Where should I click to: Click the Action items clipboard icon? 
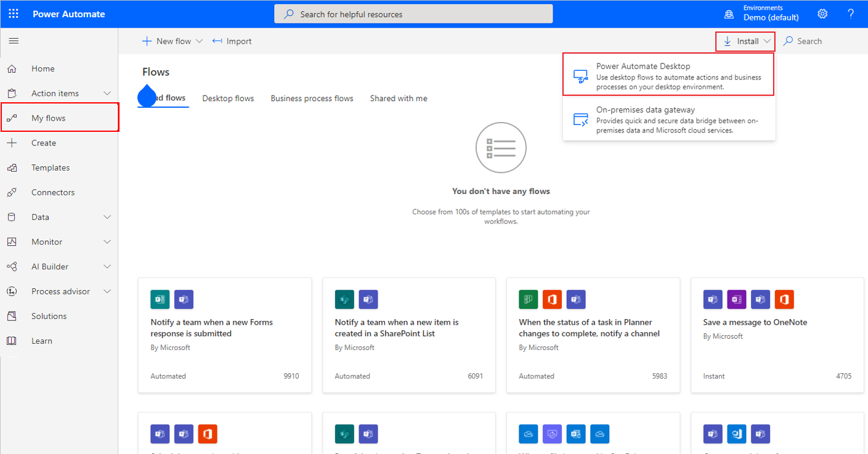point(12,94)
